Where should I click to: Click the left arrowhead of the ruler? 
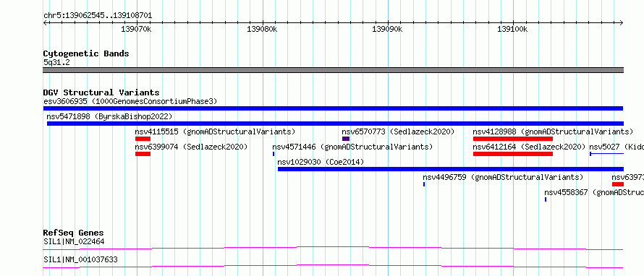(x=45, y=23)
